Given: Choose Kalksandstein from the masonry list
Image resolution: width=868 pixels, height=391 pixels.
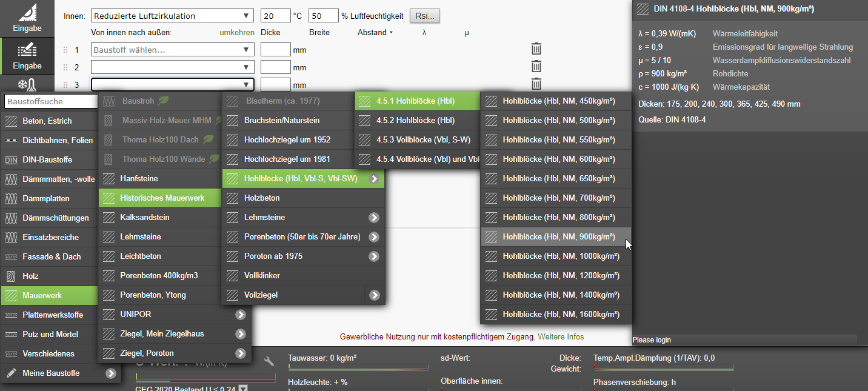Looking at the screenshot, I should (x=144, y=218).
